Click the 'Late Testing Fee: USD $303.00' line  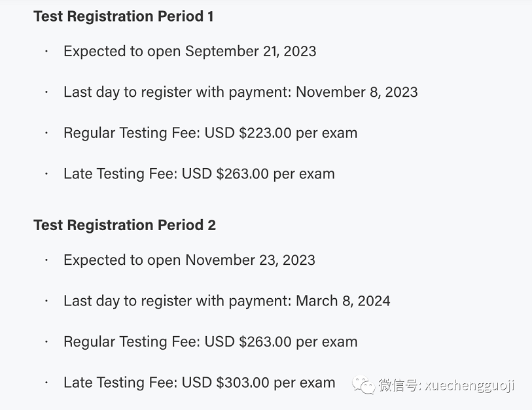(x=199, y=383)
